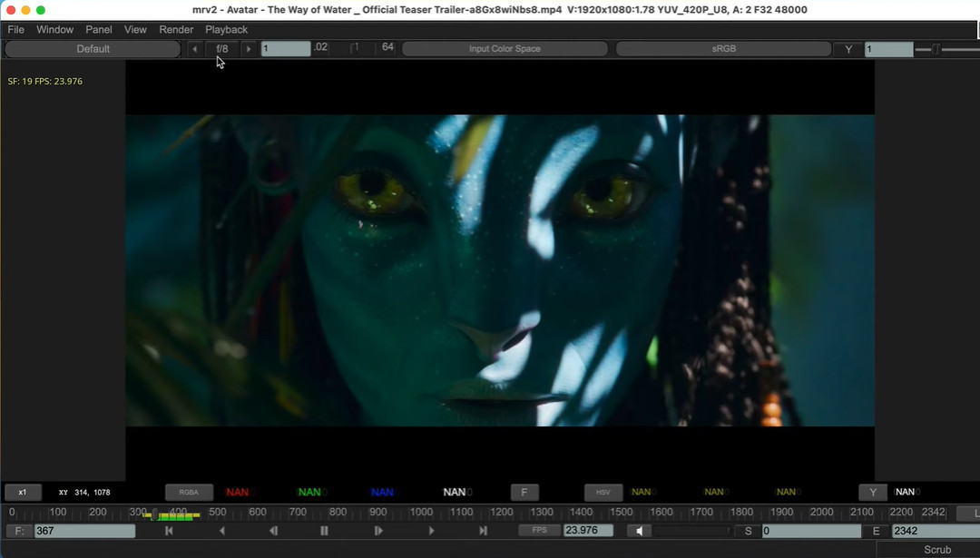The width and height of the screenshot is (980, 558).
Task: Adjust the gain slider next to 64
Action: [355, 48]
